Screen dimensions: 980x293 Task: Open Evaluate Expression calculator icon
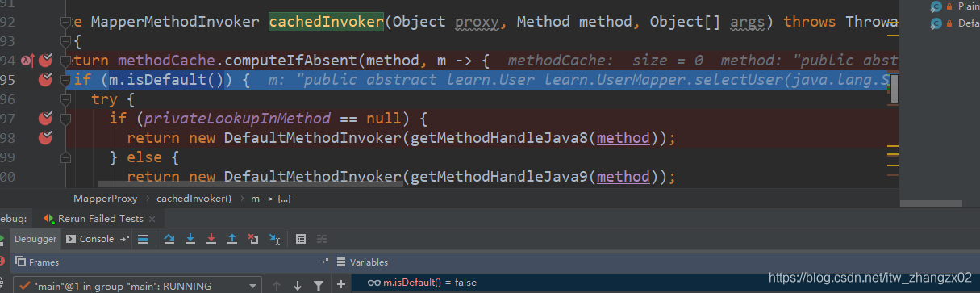(x=301, y=239)
